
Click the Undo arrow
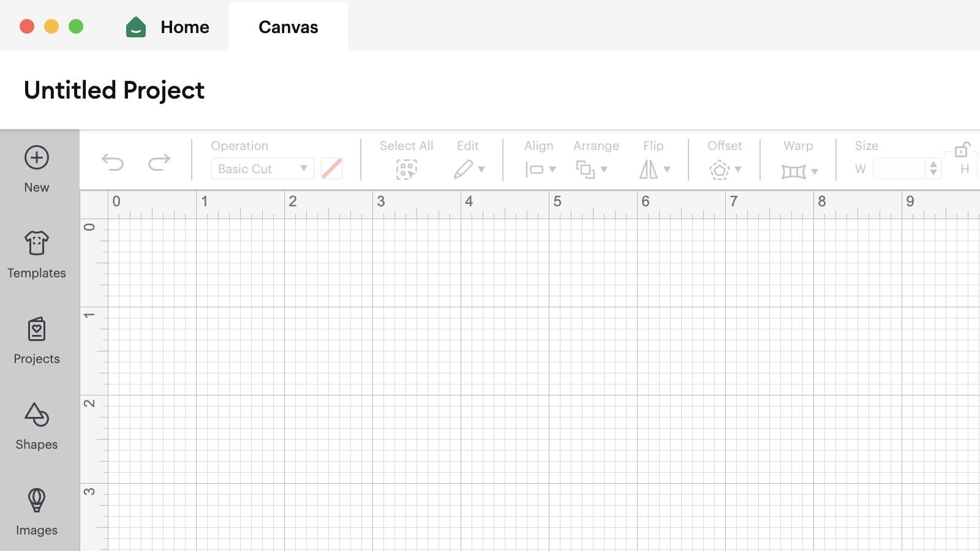click(113, 162)
